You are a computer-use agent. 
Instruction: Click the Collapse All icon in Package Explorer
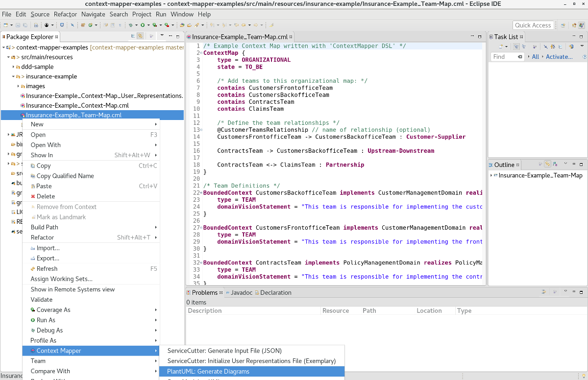133,36
